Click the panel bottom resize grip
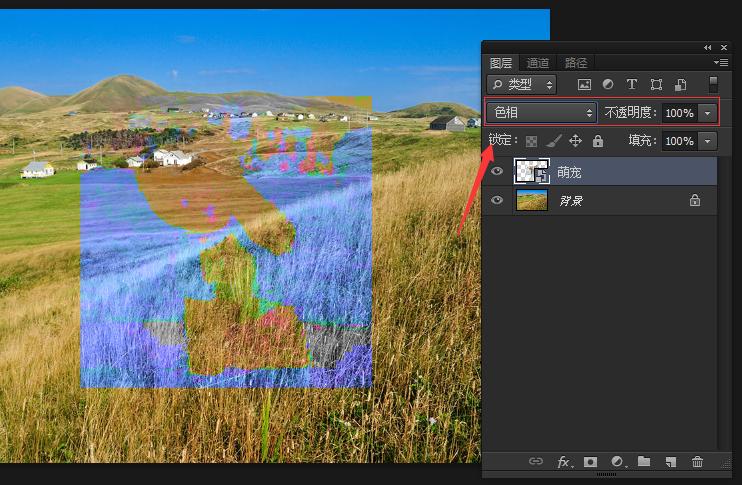This screenshot has width=742, height=485. [606, 474]
